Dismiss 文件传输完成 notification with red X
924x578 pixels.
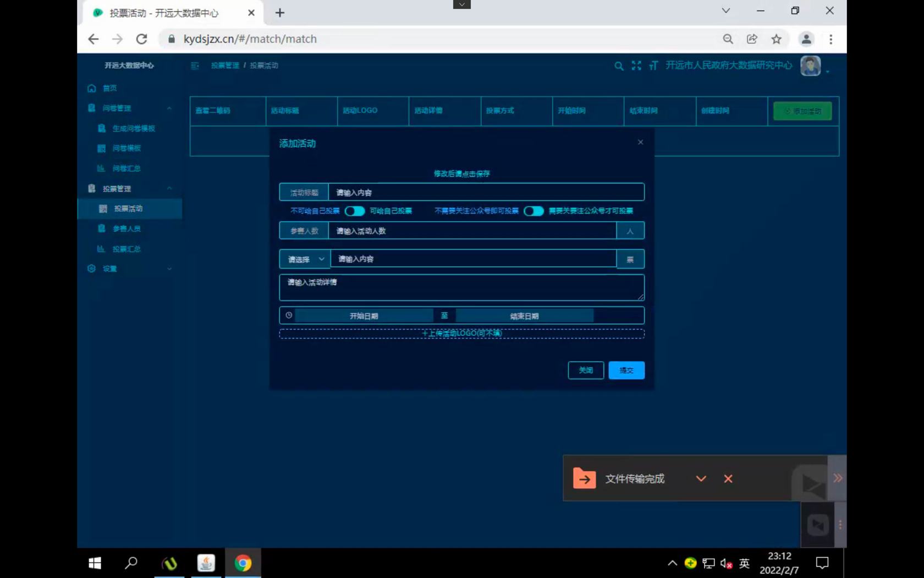[x=728, y=479]
